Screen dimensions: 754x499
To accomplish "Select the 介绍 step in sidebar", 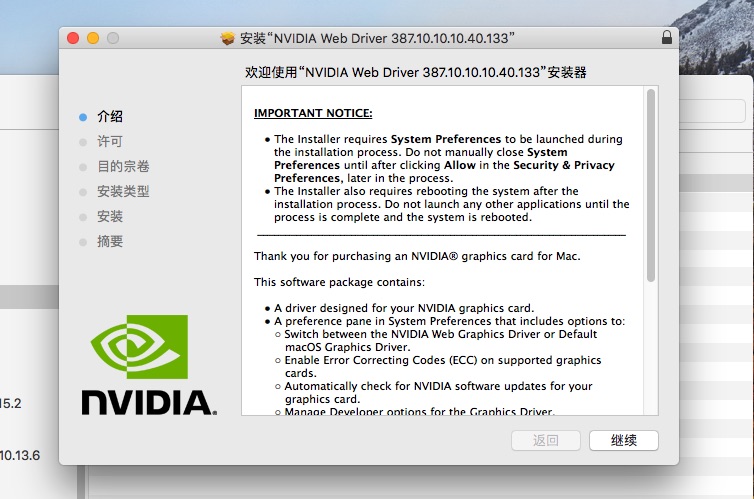I will 110,116.
